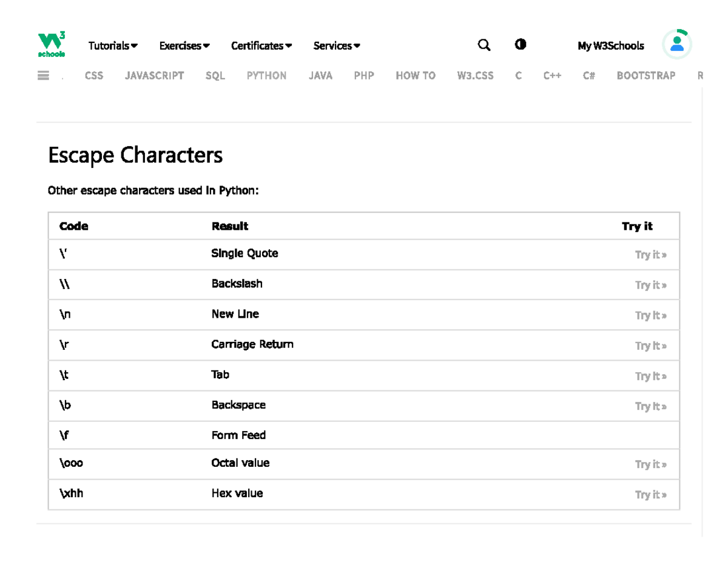Click Try it for Tab escape row

[650, 376]
